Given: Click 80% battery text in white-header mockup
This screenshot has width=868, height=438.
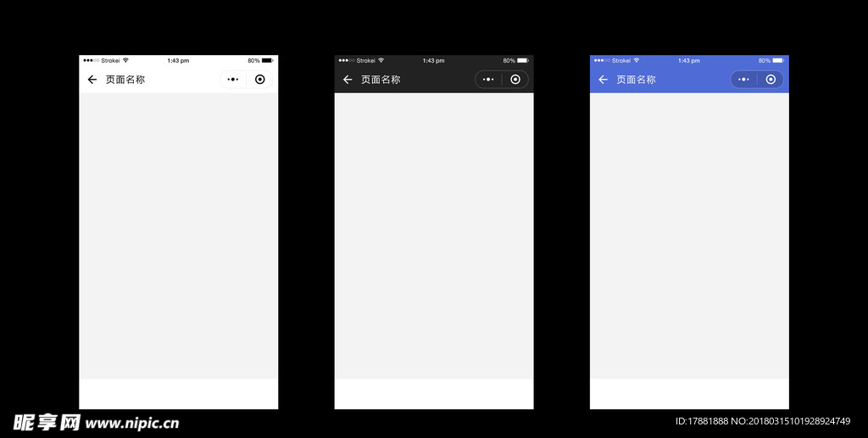Looking at the screenshot, I should point(253,61).
